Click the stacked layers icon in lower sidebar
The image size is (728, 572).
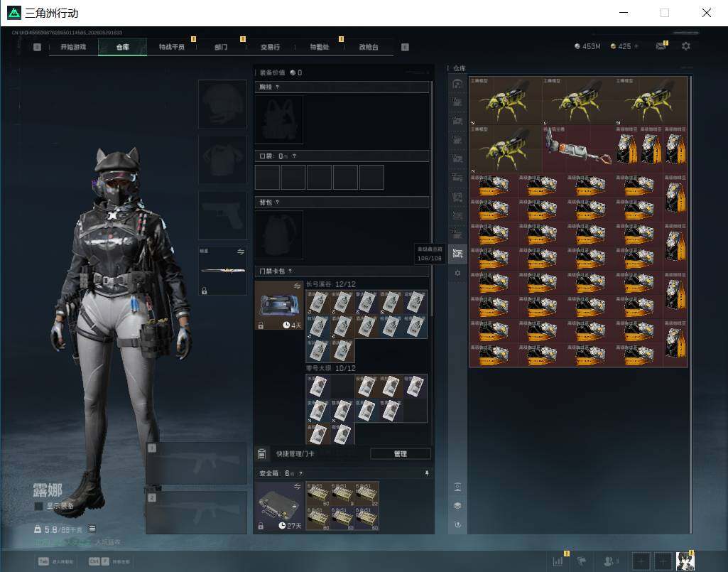point(457,505)
